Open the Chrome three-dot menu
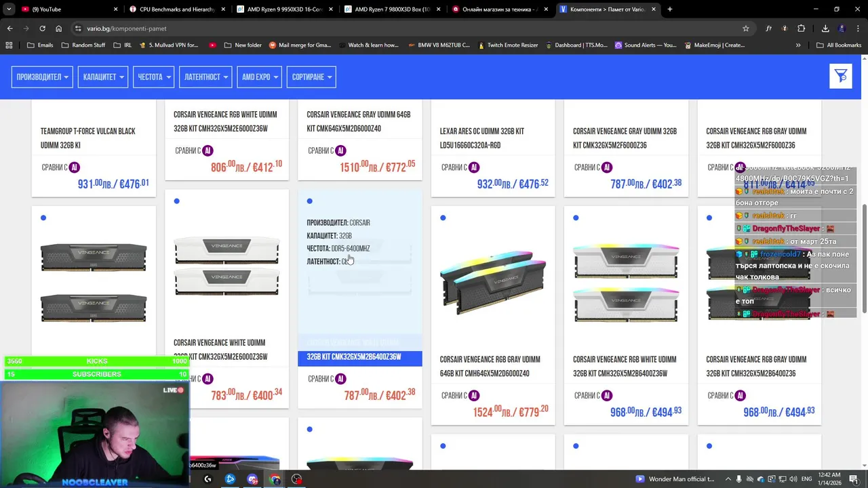Viewport: 868px width, 488px height. (x=859, y=28)
